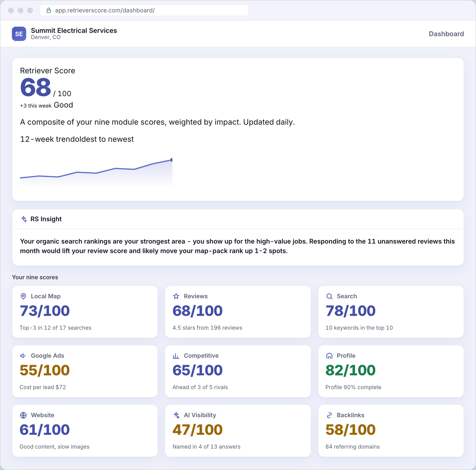Click the SE company avatar badge
476x470 pixels.
(19, 34)
